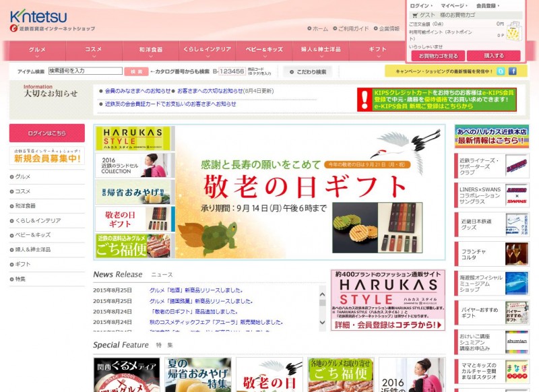
Task: Click 新規会員募集中 banner
Action: 46,156
